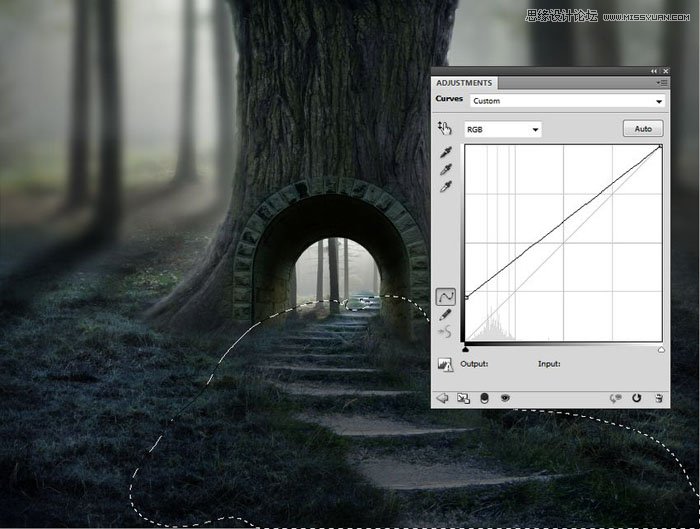Viewport: 700px width, 529px height.
Task: Close the Adjustments panel
Action: [665, 71]
